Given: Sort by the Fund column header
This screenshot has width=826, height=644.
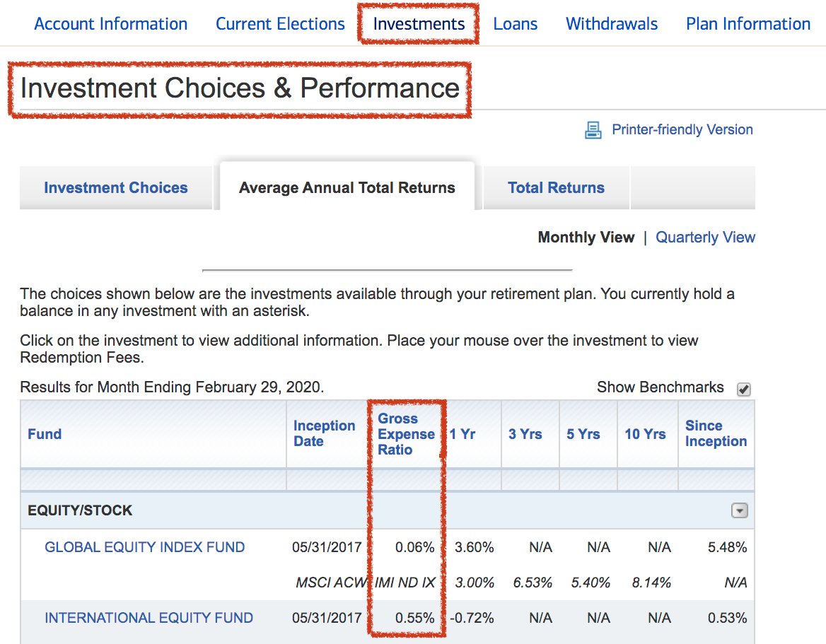Looking at the screenshot, I should [x=45, y=434].
